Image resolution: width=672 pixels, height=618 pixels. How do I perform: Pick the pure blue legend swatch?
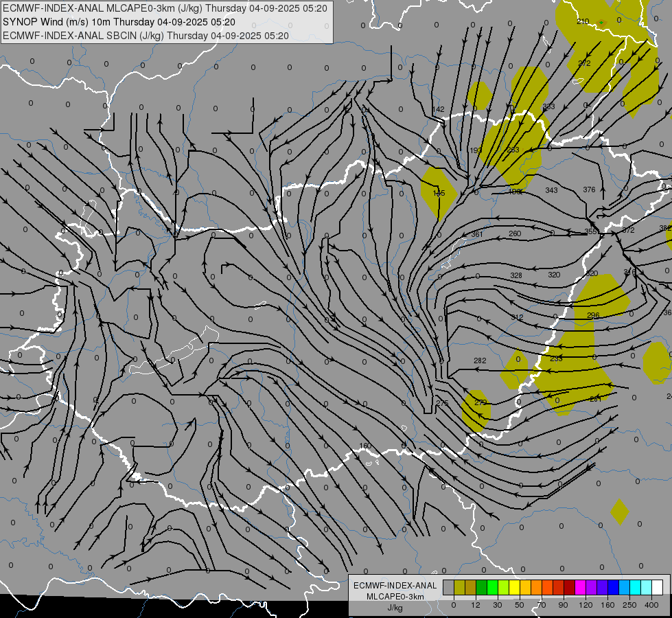(613, 587)
